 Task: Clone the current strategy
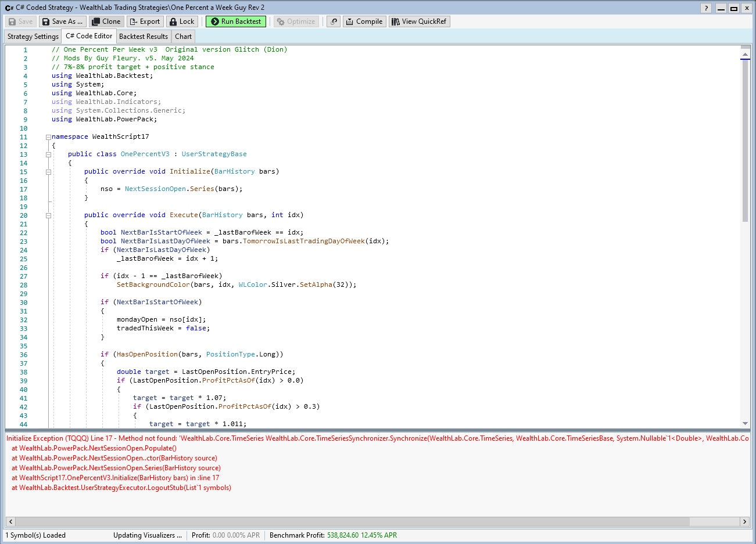106,21
